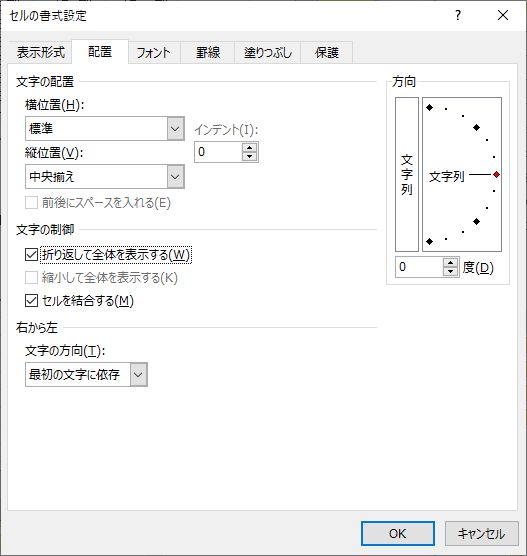Open the 縦位置 dropdown showing 中央揃え

click(105, 177)
